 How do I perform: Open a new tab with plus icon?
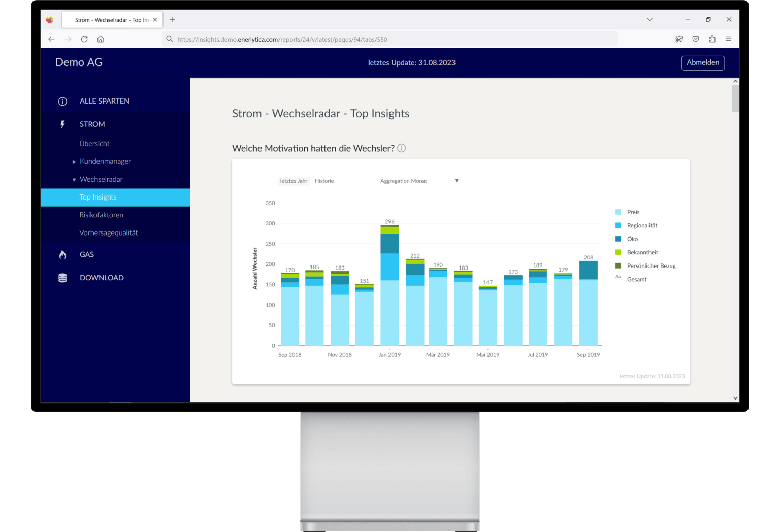pyautogui.click(x=172, y=20)
